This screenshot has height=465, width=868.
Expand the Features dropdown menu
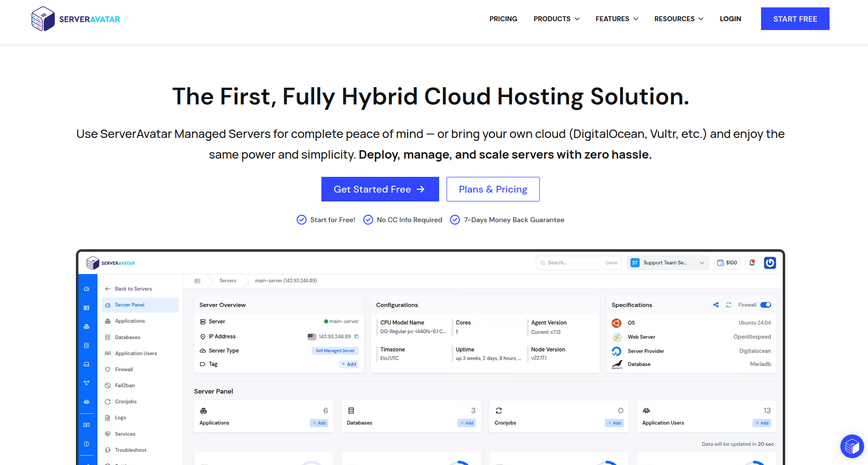point(616,19)
